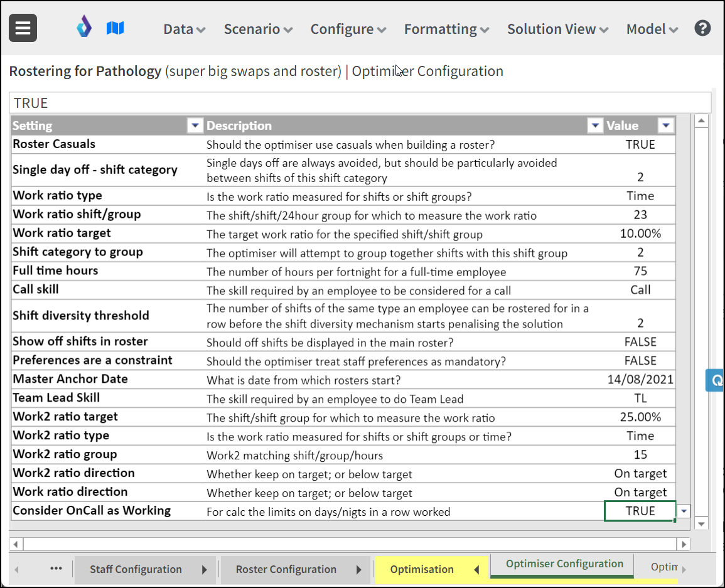This screenshot has width=725, height=588.
Task: Select the Work2 ratio target 25.00% cell
Action: pyautogui.click(x=640, y=417)
